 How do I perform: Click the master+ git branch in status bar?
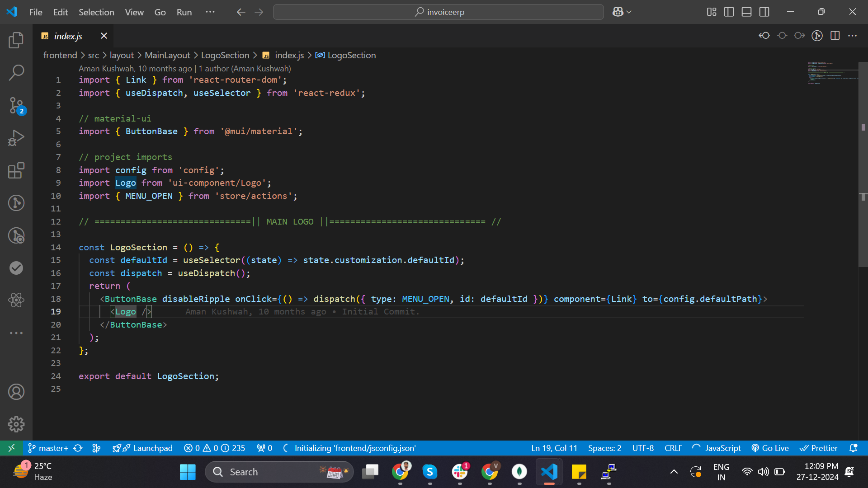tap(48, 448)
